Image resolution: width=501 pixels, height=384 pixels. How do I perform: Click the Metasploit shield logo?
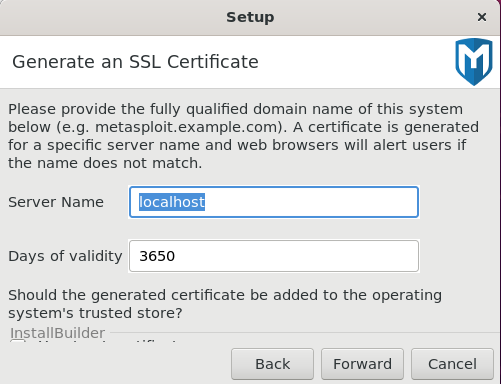474,62
